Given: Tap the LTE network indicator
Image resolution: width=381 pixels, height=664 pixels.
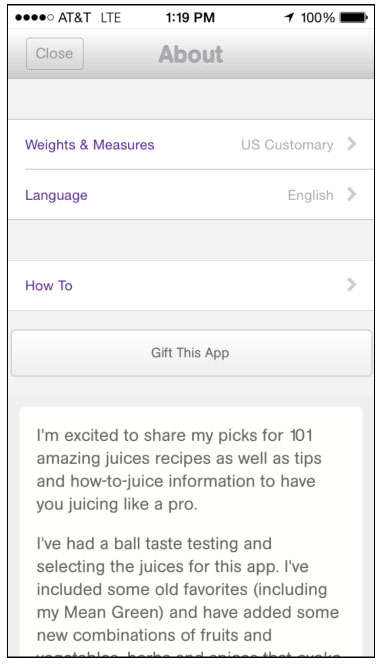Looking at the screenshot, I should tap(110, 17).
